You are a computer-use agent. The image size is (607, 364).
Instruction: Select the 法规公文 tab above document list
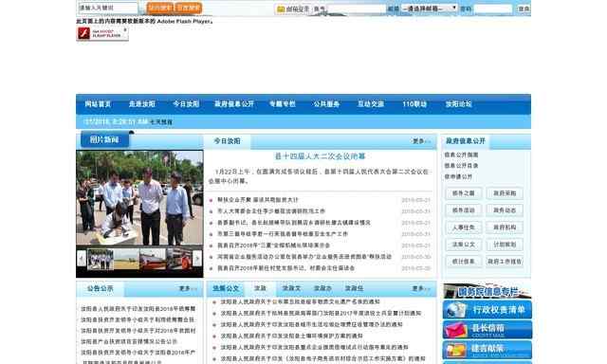tap(226, 288)
